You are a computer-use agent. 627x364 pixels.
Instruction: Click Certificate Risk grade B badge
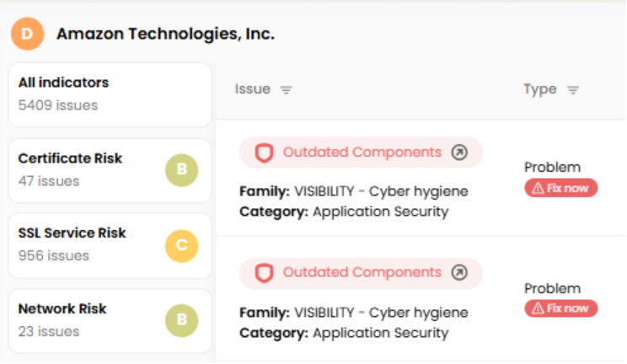(x=181, y=171)
